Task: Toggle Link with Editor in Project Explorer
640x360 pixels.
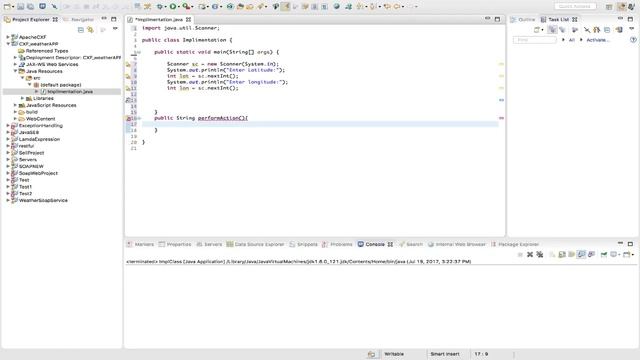Action: [90, 30]
